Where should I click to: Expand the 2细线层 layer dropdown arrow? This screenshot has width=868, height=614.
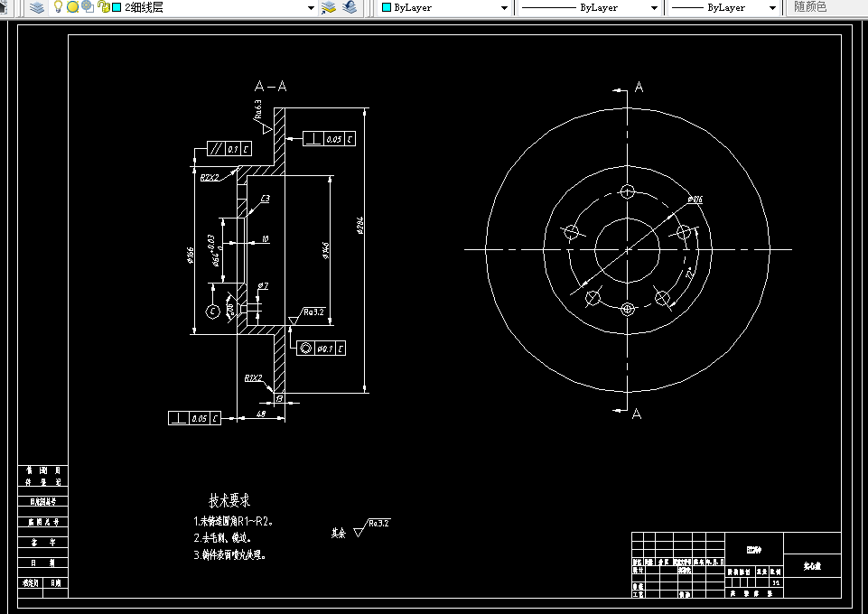311,8
